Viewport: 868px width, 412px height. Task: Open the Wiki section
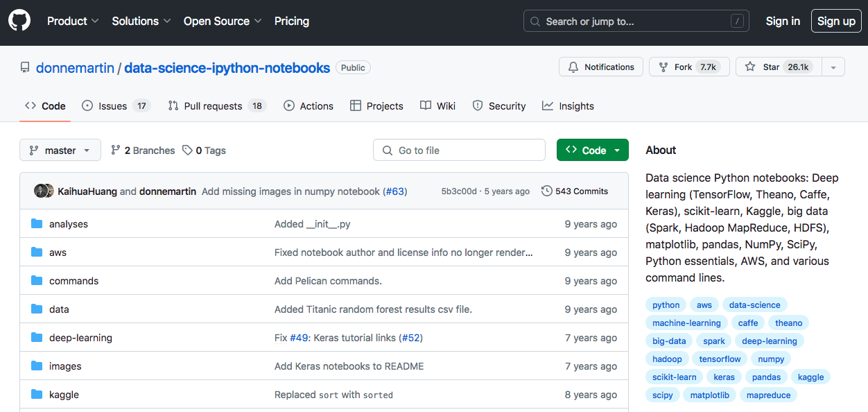pyautogui.click(x=437, y=105)
